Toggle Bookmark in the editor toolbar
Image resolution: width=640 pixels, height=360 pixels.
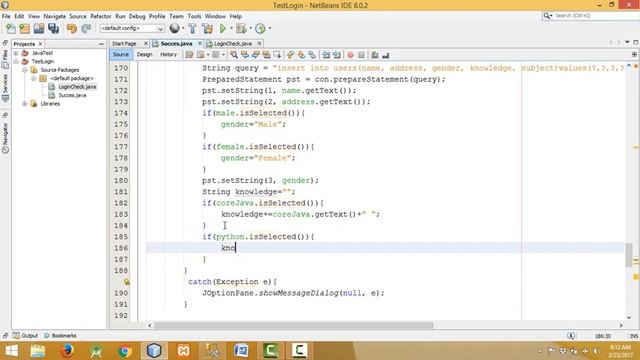point(312,55)
